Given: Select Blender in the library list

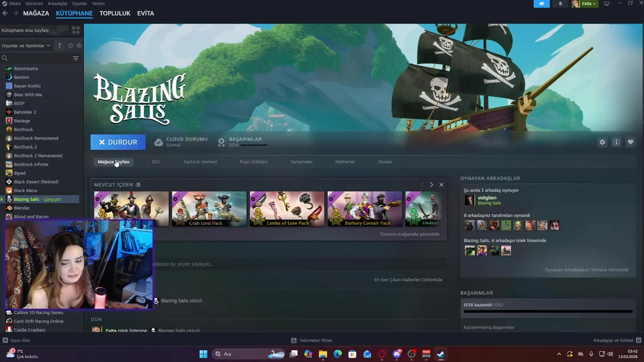Looking at the screenshot, I should (22, 208).
